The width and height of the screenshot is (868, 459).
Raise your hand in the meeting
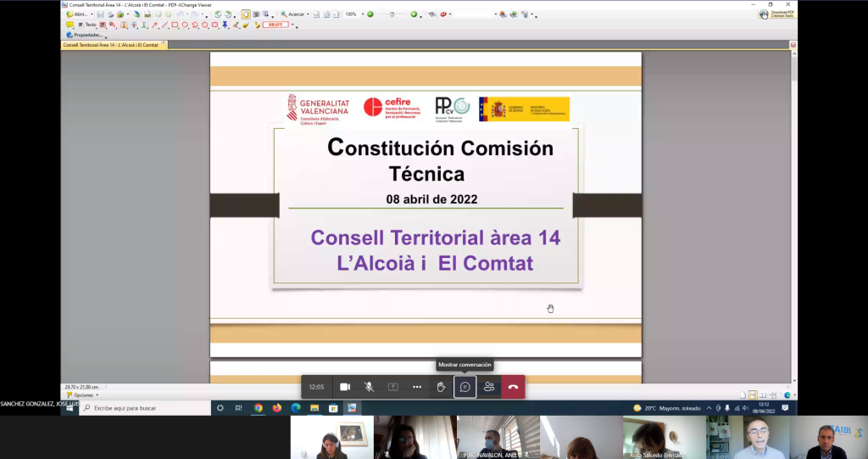(x=441, y=387)
